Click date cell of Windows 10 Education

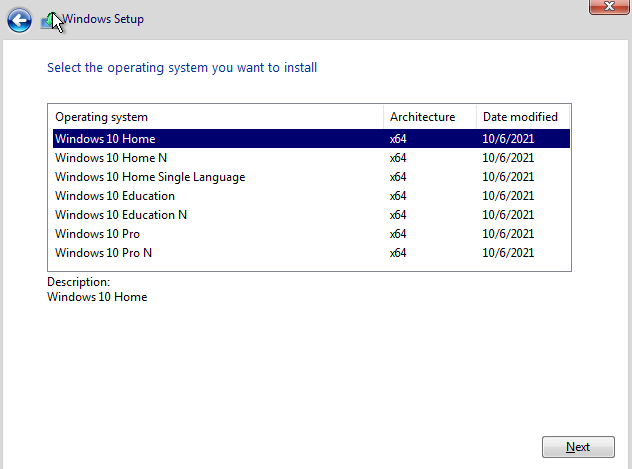(508, 196)
